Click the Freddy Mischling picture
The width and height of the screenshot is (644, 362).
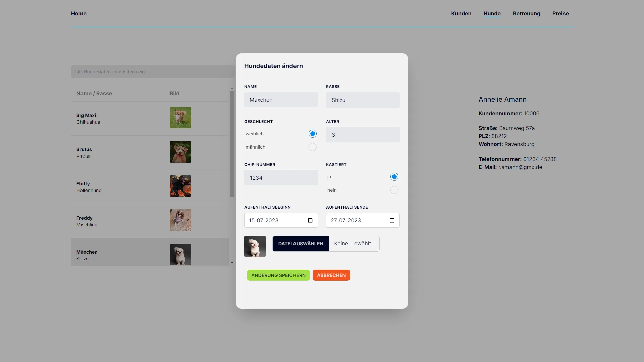(x=180, y=220)
